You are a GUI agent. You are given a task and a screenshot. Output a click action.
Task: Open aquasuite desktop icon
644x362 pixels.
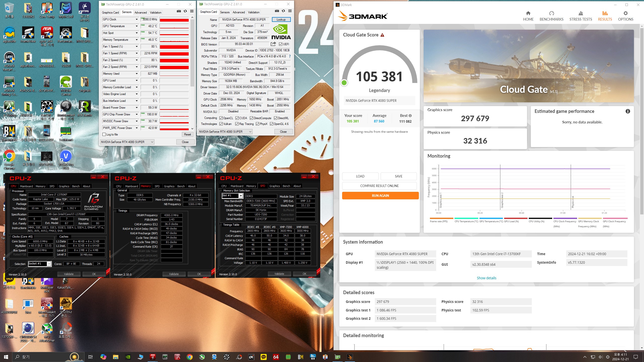(x=9, y=35)
